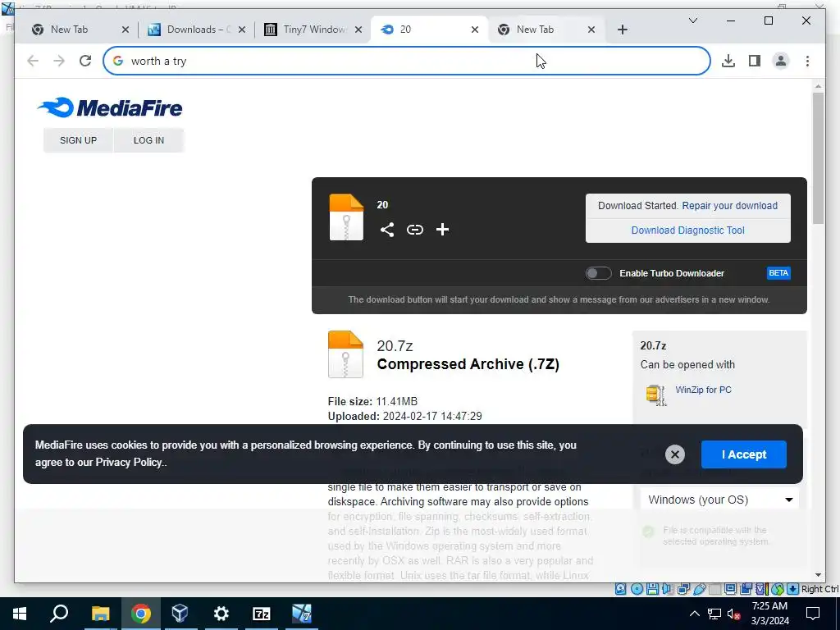Click the copy link icon
Screen dimensions: 840x630
pos(414,230)
